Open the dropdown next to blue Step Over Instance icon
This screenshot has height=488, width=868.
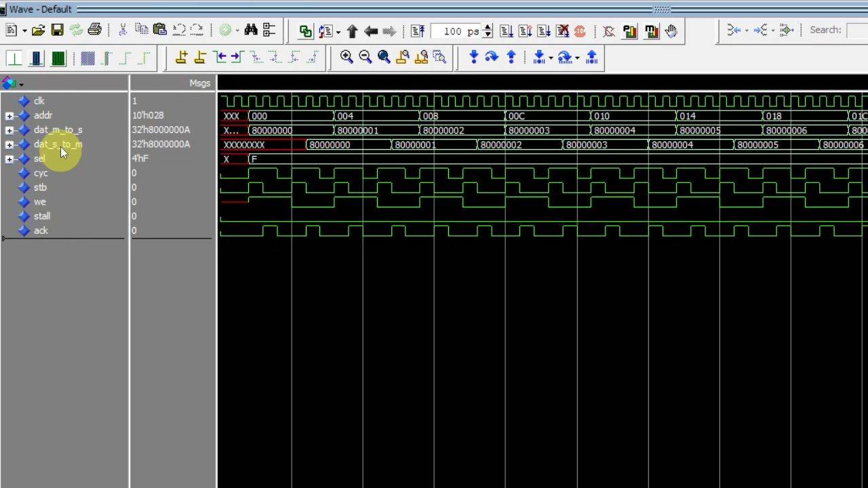point(577,58)
